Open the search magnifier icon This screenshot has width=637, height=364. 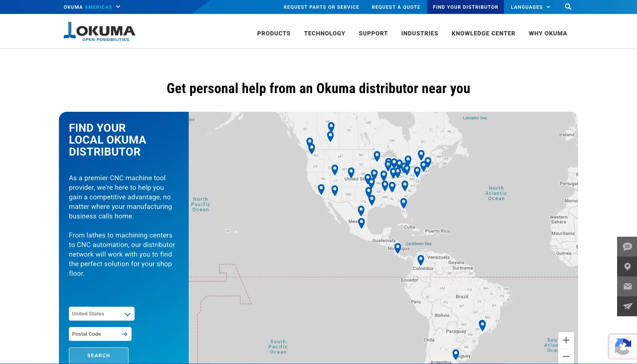[568, 7]
